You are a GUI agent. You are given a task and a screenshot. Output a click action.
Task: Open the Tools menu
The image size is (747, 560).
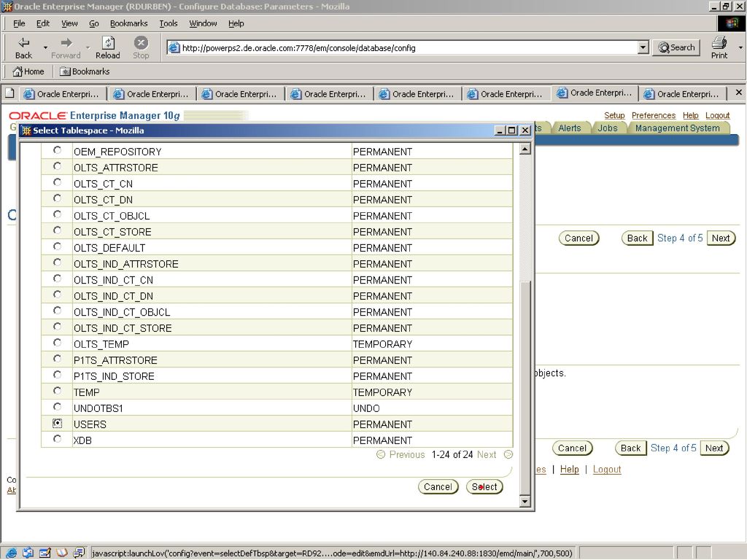click(169, 23)
